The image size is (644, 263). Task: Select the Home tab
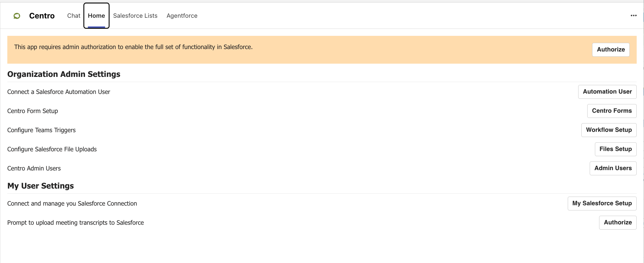pyautogui.click(x=96, y=16)
